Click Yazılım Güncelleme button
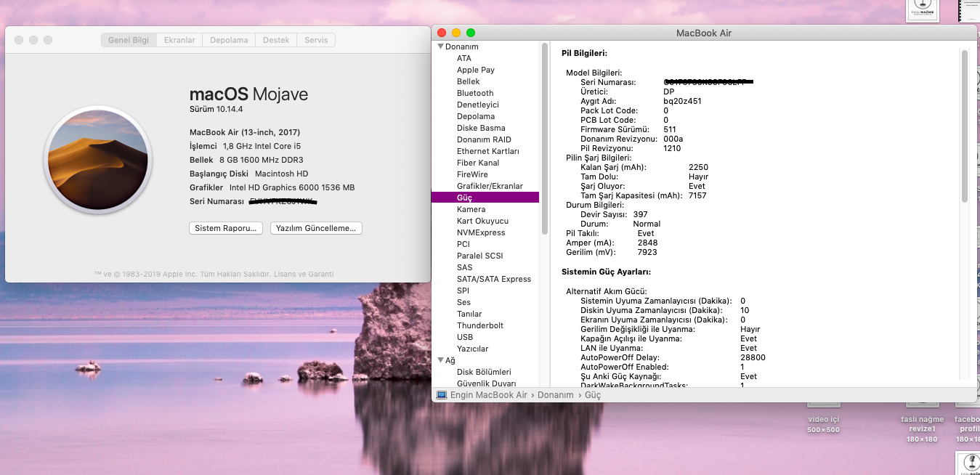The image size is (980, 475). point(316,228)
